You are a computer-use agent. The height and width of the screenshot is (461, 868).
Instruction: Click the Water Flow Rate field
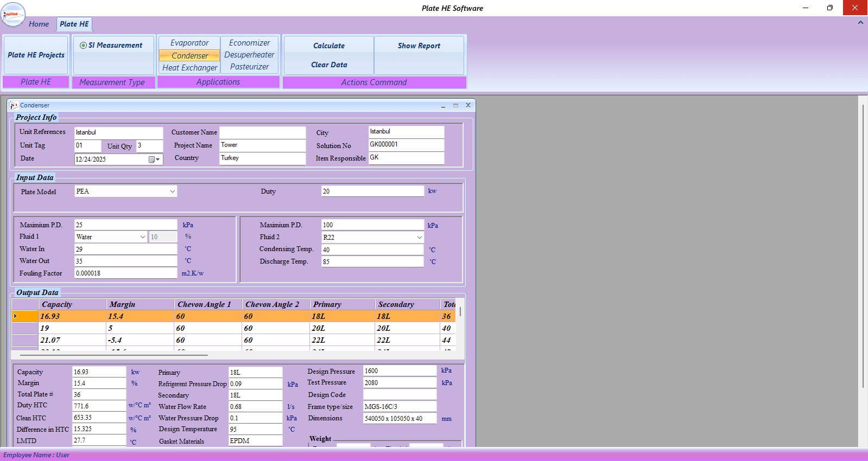255,407
